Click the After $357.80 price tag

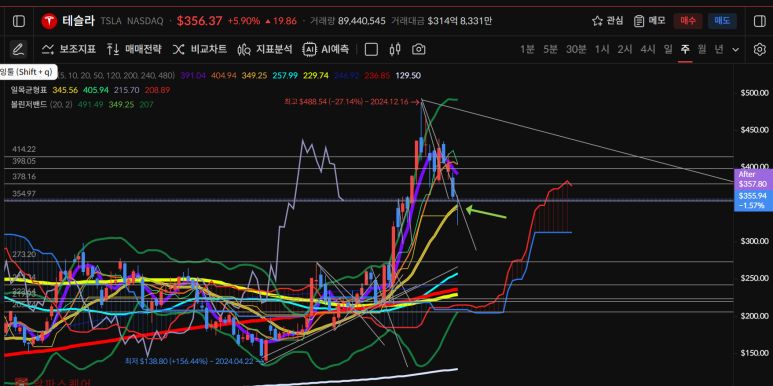[x=753, y=179]
